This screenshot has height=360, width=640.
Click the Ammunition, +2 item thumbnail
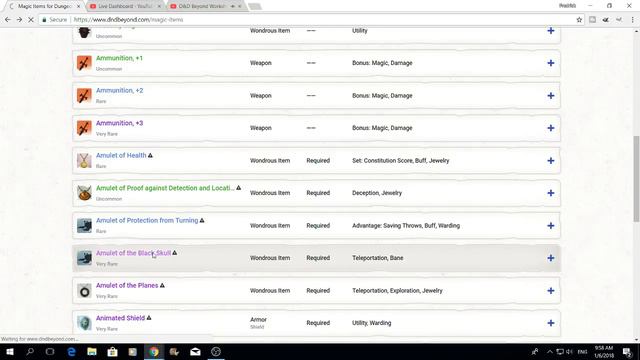(84, 96)
